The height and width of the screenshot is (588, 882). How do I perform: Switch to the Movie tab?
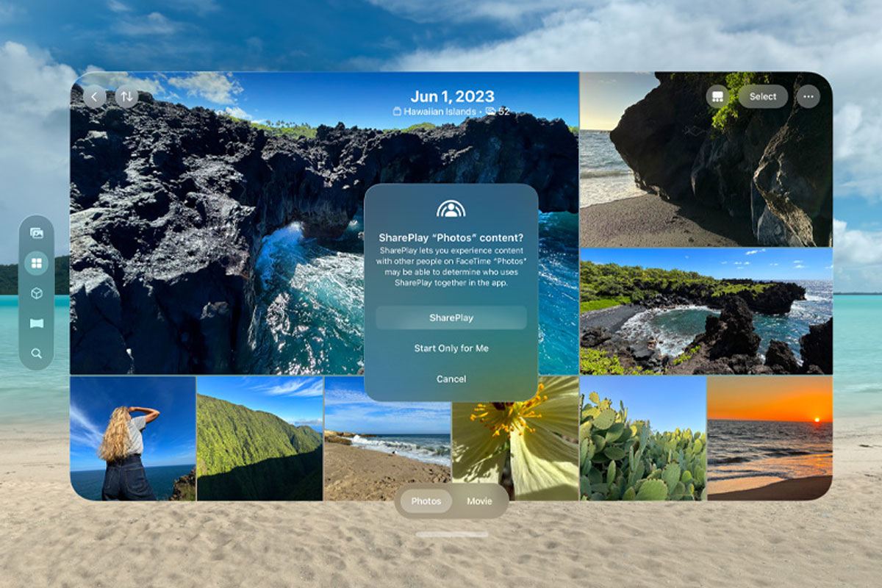tap(479, 501)
